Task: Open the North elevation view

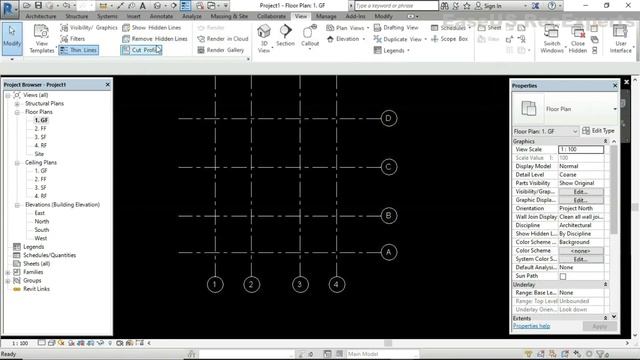Action: pyautogui.click(x=42, y=221)
